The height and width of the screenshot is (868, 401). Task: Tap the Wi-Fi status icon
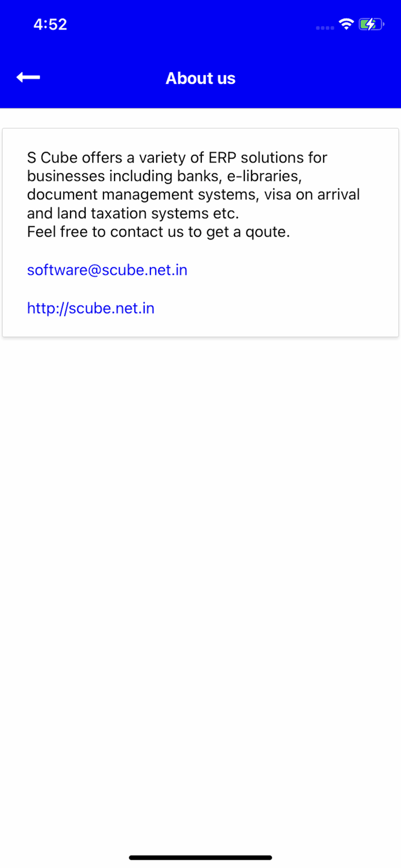pyautogui.click(x=346, y=24)
